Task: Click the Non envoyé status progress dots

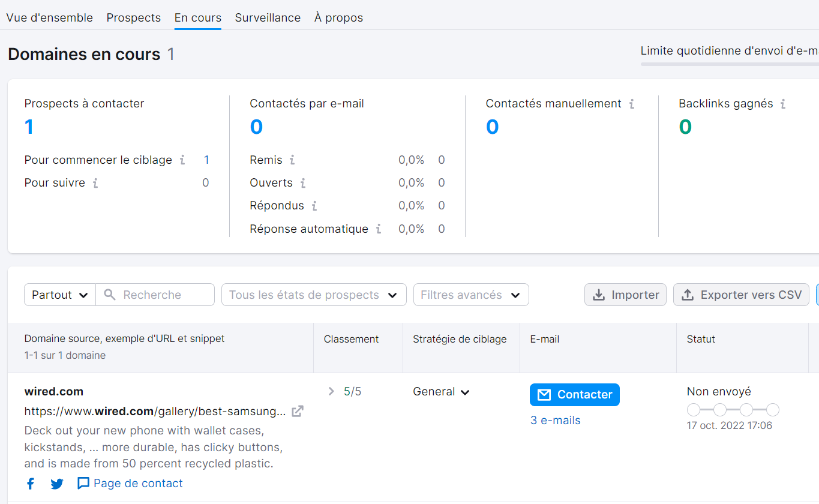Action: coord(732,409)
